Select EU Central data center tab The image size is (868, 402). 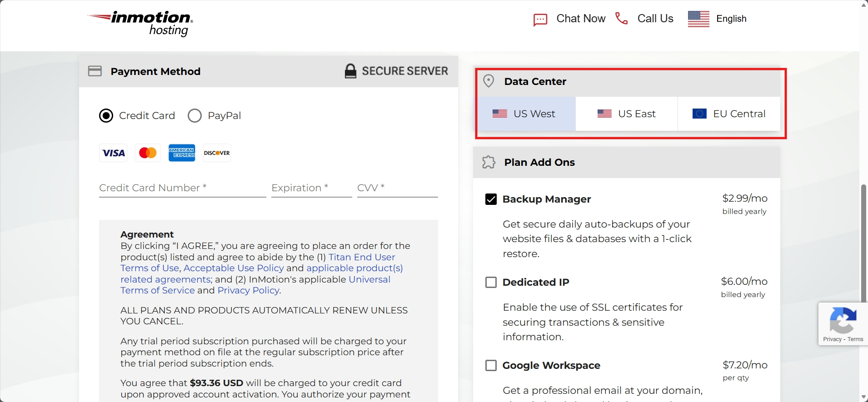729,114
